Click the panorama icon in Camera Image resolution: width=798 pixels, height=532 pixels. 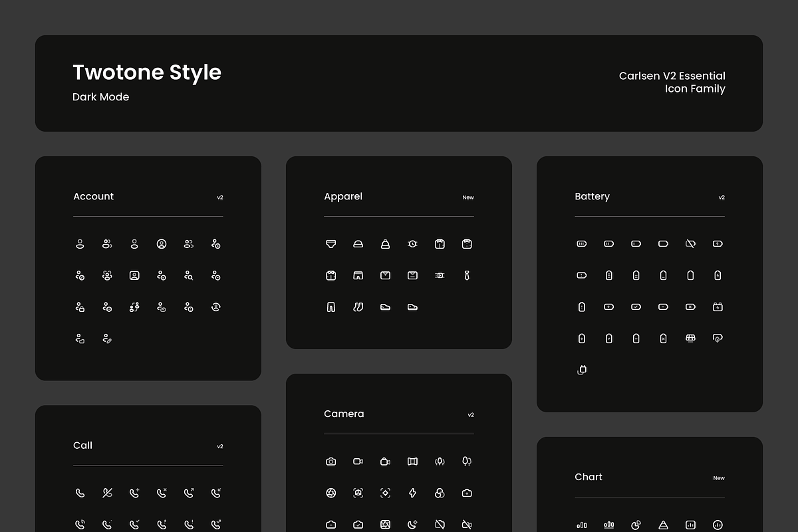[x=412, y=462]
